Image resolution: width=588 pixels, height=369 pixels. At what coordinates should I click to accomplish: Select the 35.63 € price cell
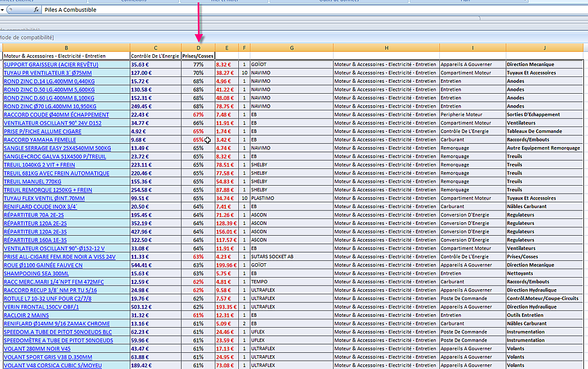coord(156,64)
